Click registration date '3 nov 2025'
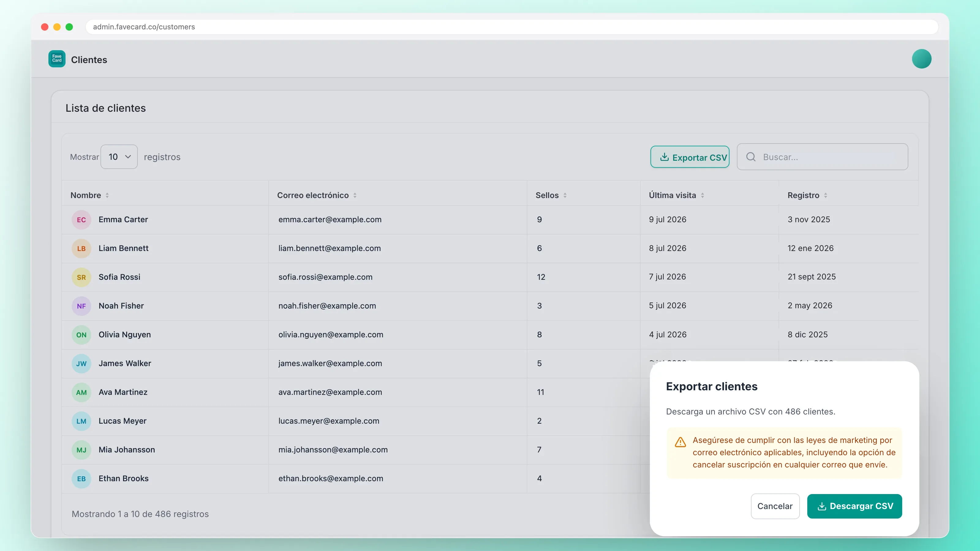The height and width of the screenshot is (551, 980). (809, 219)
